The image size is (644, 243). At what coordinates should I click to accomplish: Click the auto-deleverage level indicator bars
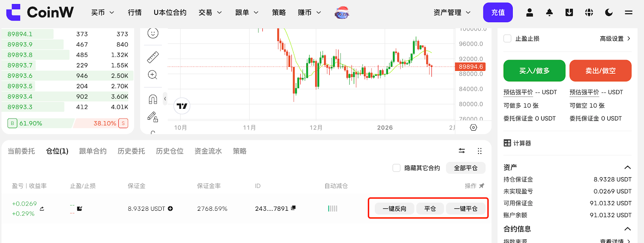click(332, 209)
